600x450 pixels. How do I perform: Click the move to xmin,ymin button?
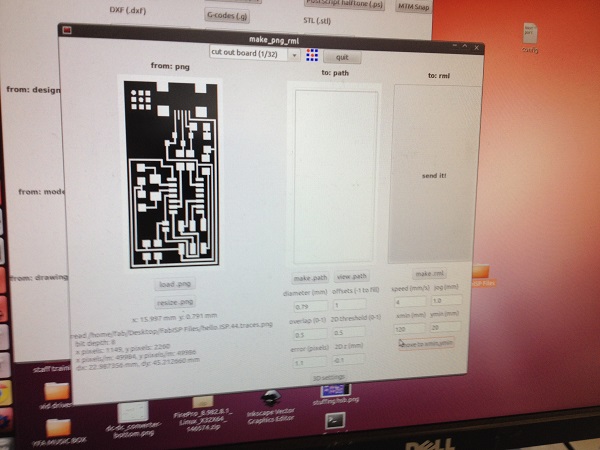click(x=426, y=344)
